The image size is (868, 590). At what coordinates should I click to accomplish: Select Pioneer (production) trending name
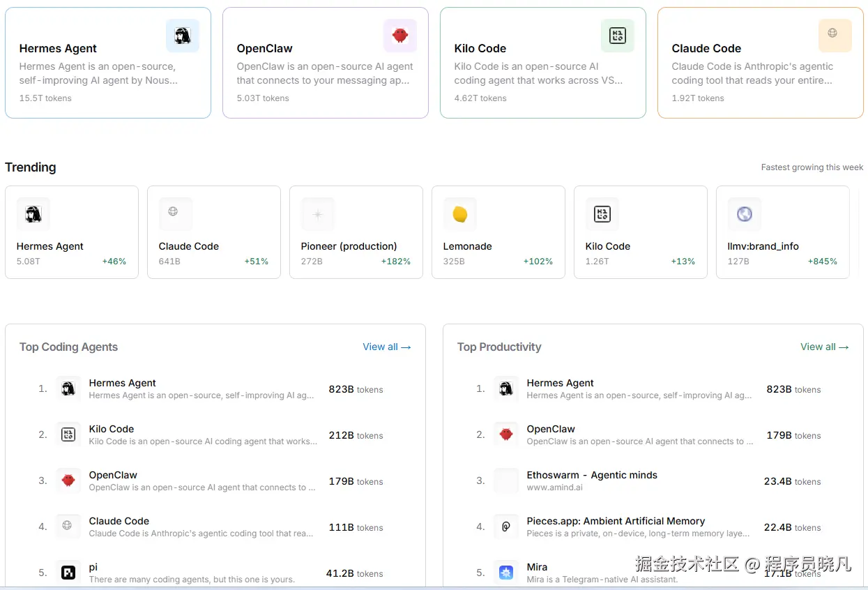(349, 246)
